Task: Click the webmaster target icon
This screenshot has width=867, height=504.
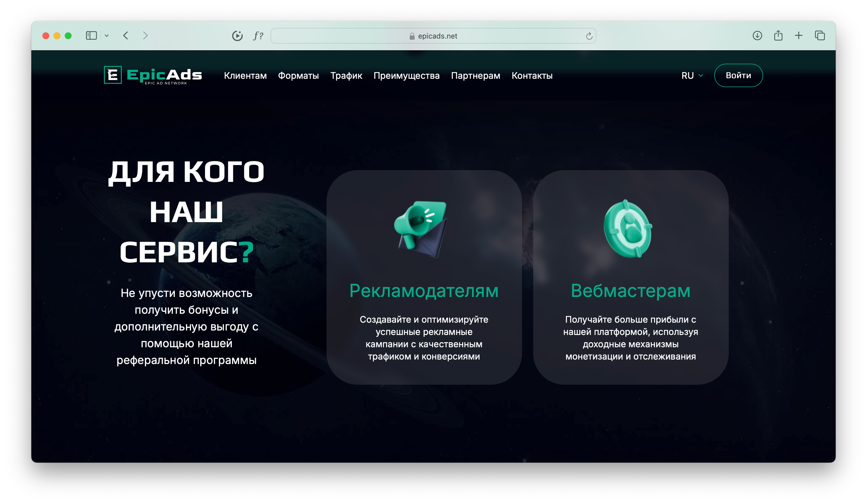Action: 628,229
